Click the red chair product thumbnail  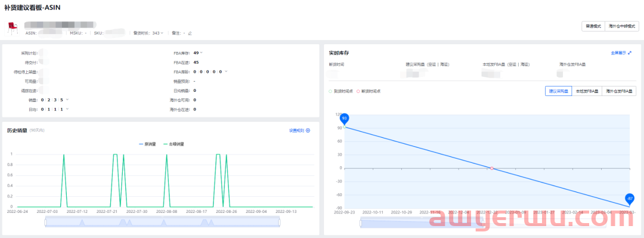click(x=13, y=28)
